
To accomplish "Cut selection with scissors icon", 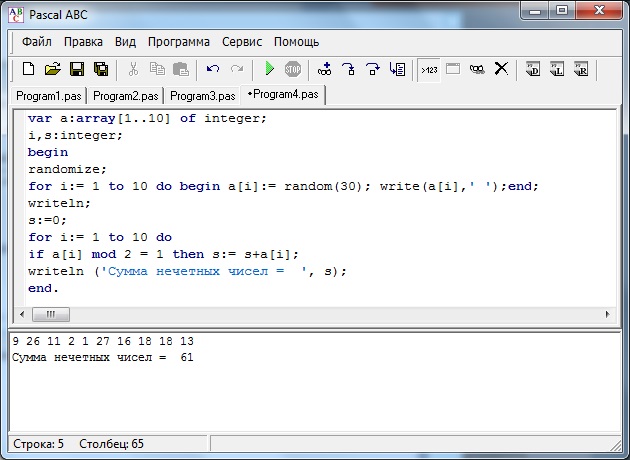I will (x=133, y=69).
